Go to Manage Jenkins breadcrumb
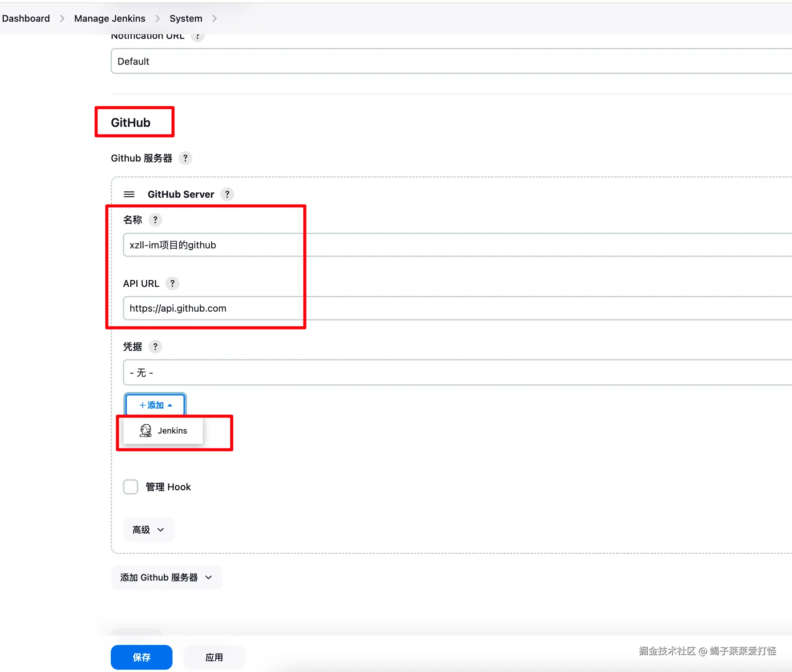The width and height of the screenshot is (792, 672). point(110,18)
